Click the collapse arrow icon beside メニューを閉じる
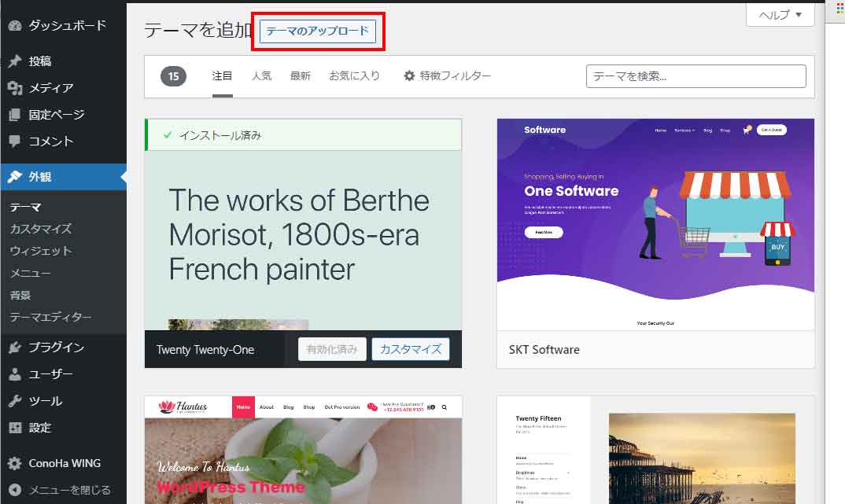845x504 pixels. (15, 490)
